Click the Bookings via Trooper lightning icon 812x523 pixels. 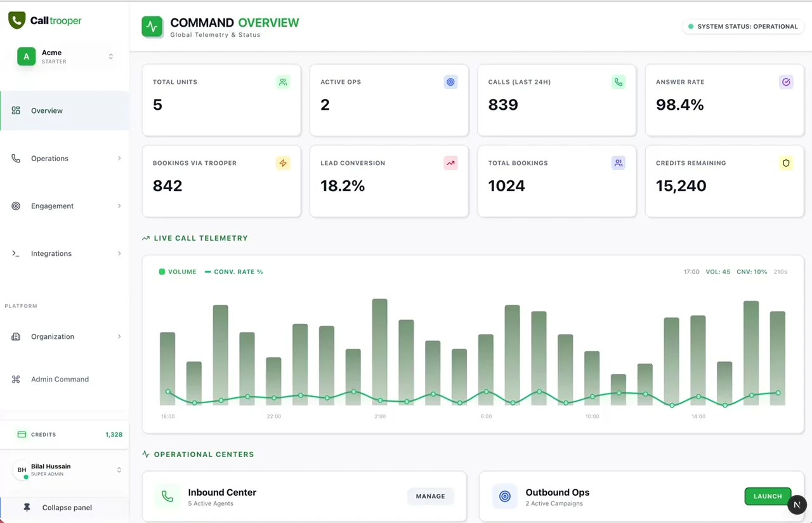(x=283, y=163)
